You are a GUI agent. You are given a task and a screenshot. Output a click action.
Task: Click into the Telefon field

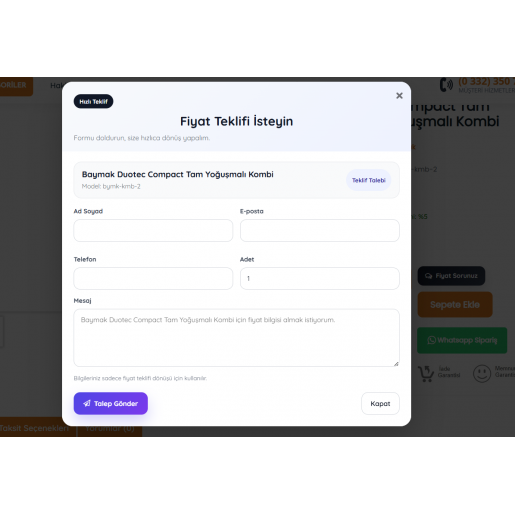click(153, 278)
